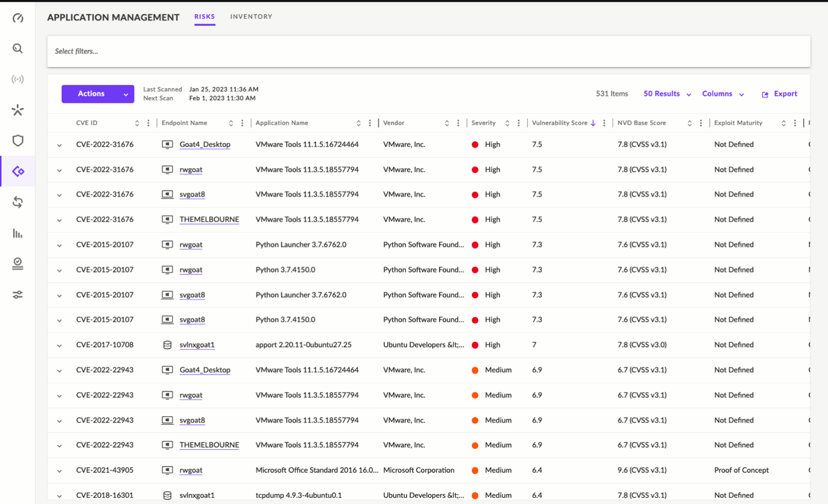This screenshot has height=504, width=828.
Task: Sort by the Vulnerability Score column arrow
Action: 593,123
